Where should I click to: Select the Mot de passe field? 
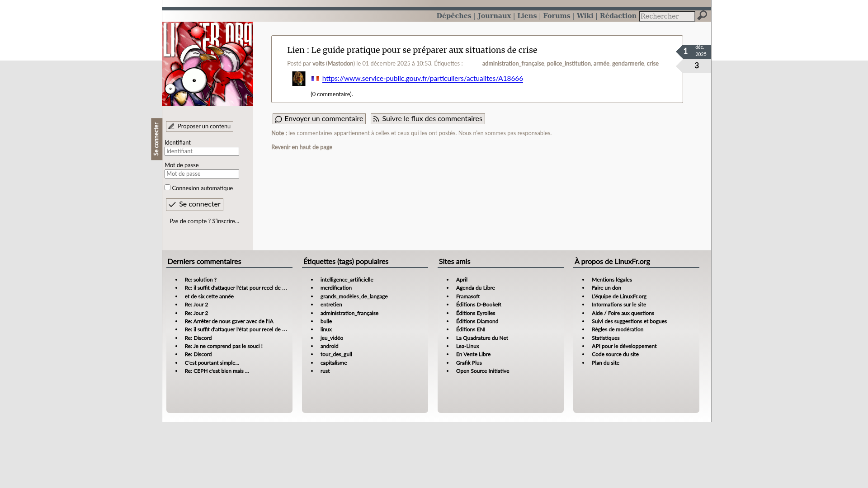202,174
